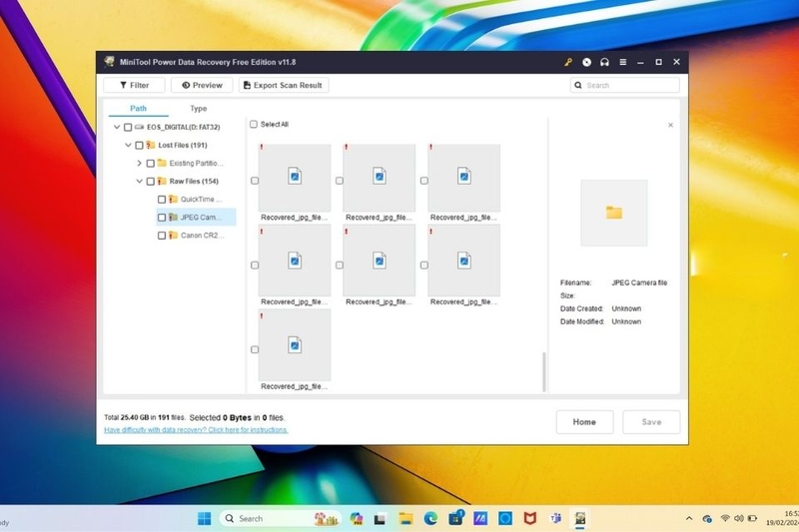Click the MiniTool logo in title bar
The height and width of the screenshot is (532, 799).
pyautogui.click(x=109, y=62)
